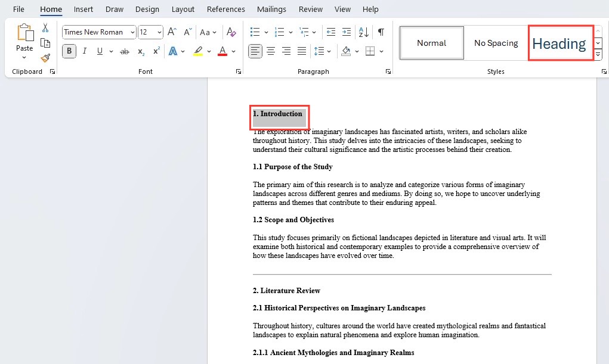Screen dimensions: 609x364
Task: Apply the No Spacing style
Action: [496, 43]
